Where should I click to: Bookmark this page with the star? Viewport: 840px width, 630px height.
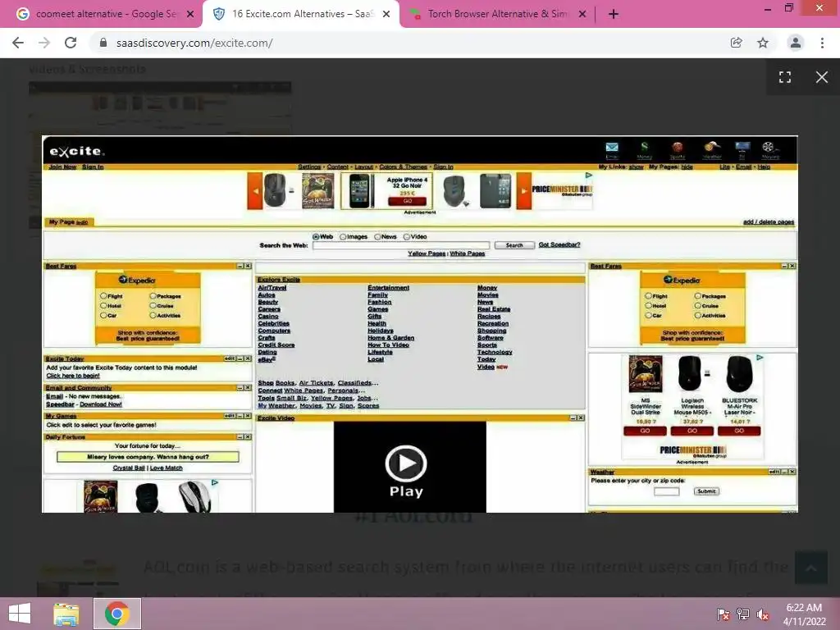[763, 43]
